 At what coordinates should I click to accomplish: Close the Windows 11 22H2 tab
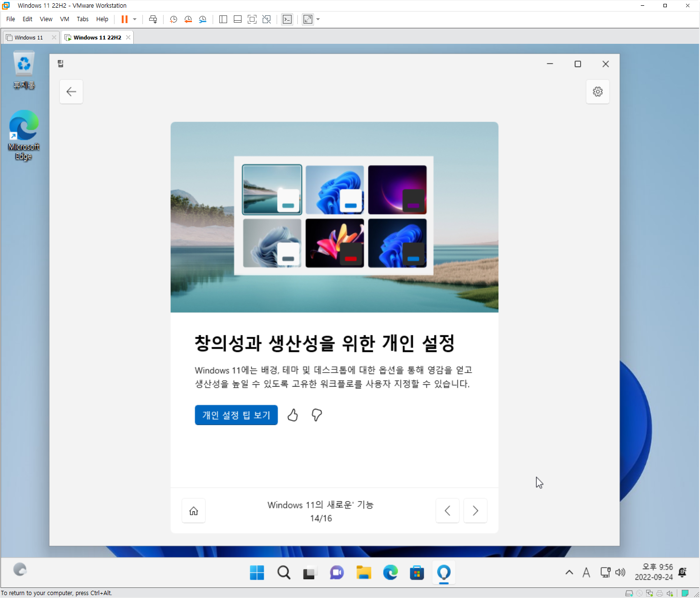(128, 38)
